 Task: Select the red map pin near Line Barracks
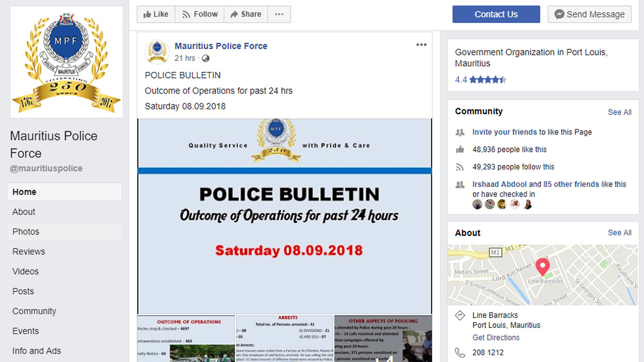point(542,266)
